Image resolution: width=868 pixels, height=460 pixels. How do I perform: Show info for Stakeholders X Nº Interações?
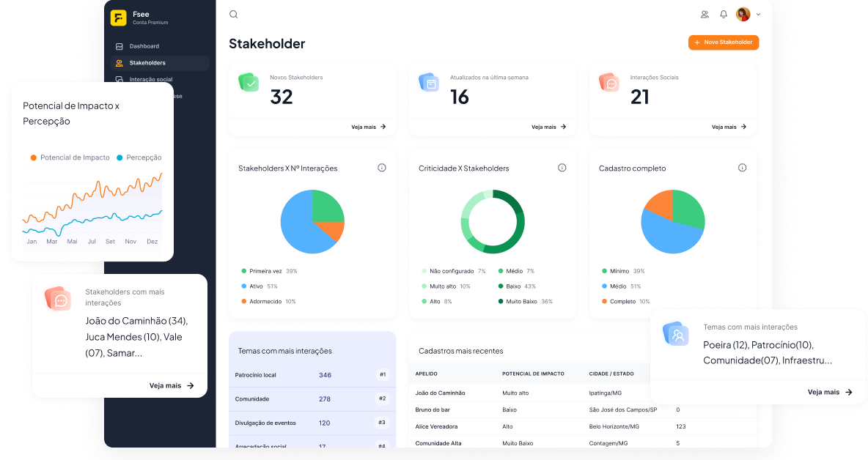pos(382,168)
